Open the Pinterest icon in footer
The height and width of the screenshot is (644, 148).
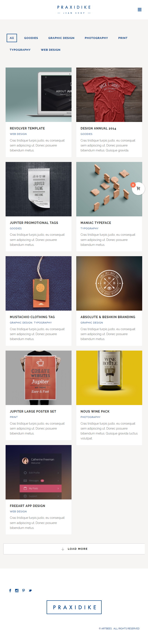[x=23, y=590]
